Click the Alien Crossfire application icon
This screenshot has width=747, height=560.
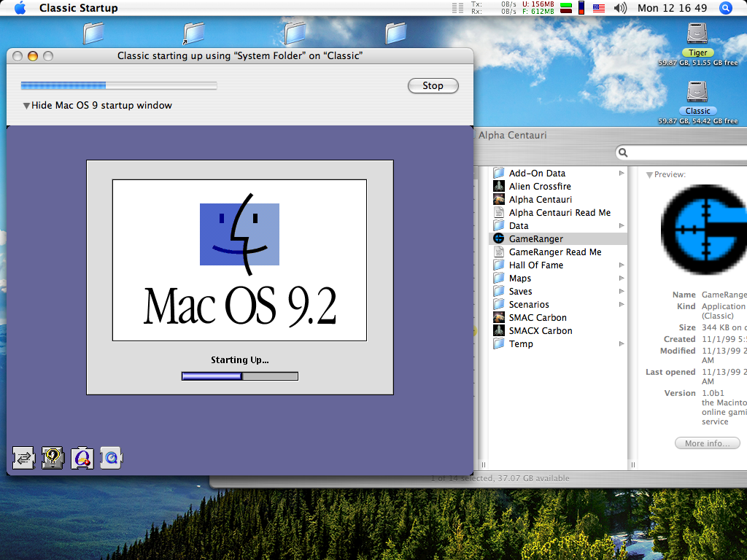pyautogui.click(x=499, y=186)
